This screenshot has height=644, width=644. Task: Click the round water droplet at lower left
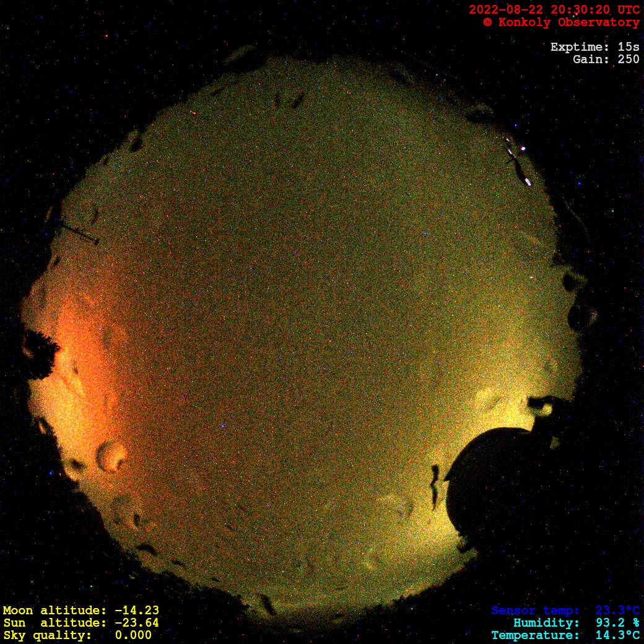pyautogui.click(x=112, y=456)
